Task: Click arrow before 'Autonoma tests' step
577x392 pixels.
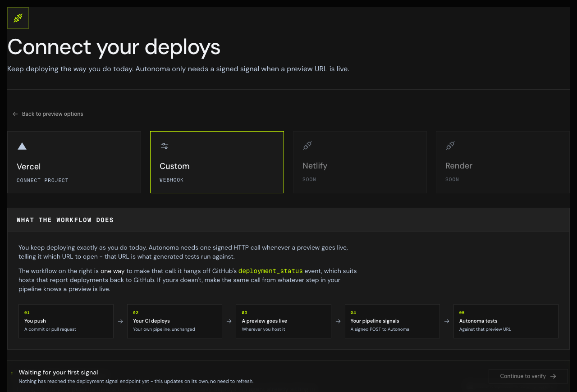Action: [x=447, y=321]
